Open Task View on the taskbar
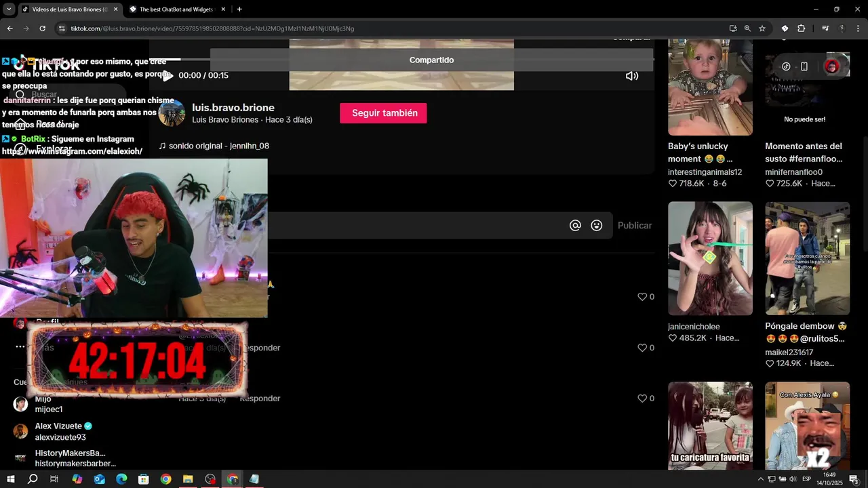868x488 pixels. click(54, 479)
